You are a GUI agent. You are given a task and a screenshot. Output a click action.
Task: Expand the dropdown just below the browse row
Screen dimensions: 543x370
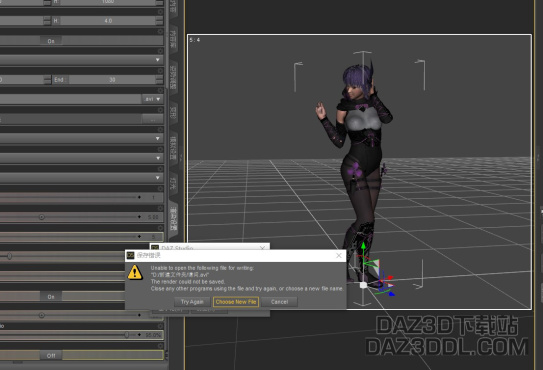pyautogui.click(x=81, y=139)
